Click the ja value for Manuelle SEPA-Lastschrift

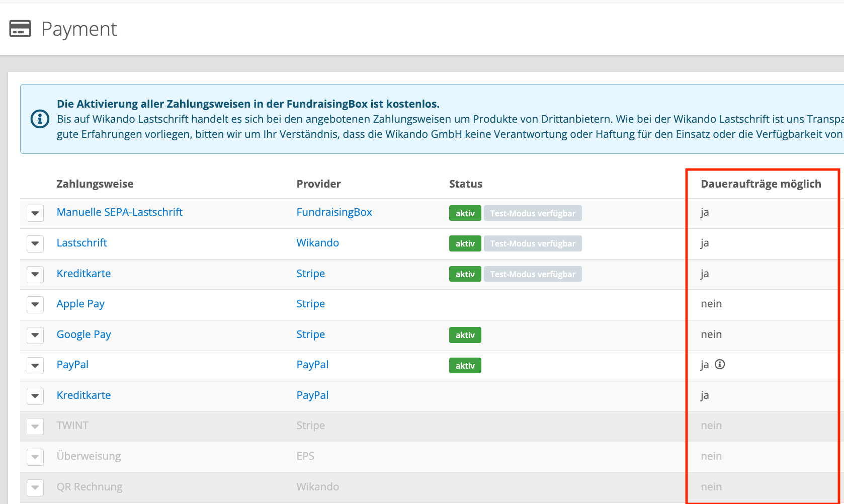click(705, 212)
